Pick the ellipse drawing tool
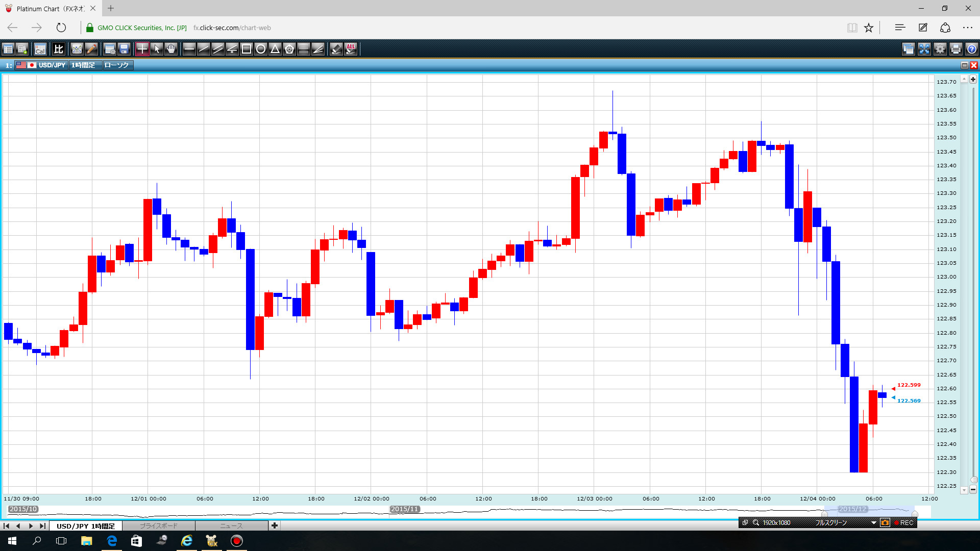The image size is (980, 551). tap(261, 49)
